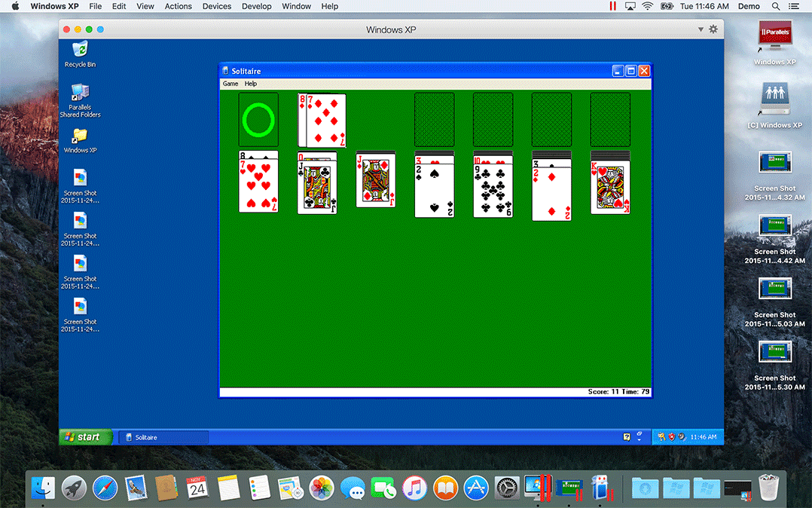Open Launchpad rocket in Dock
The height and width of the screenshot is (508, 812).
tap(74, 488)
